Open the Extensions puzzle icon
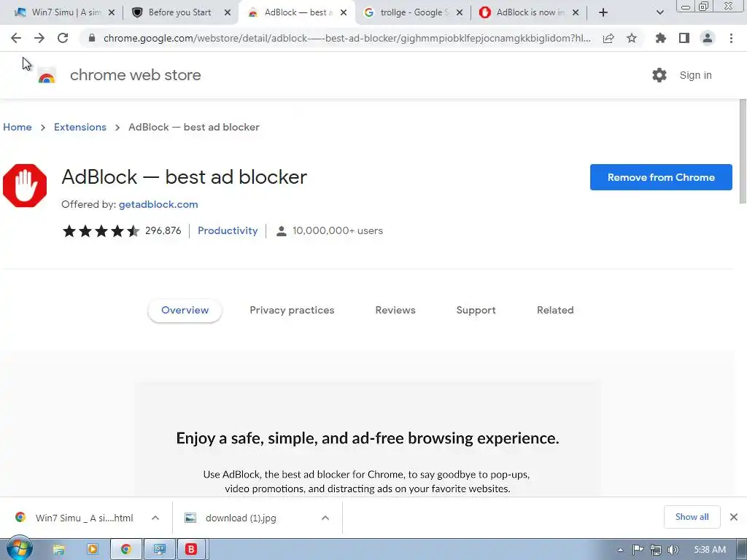 [660, 38]
